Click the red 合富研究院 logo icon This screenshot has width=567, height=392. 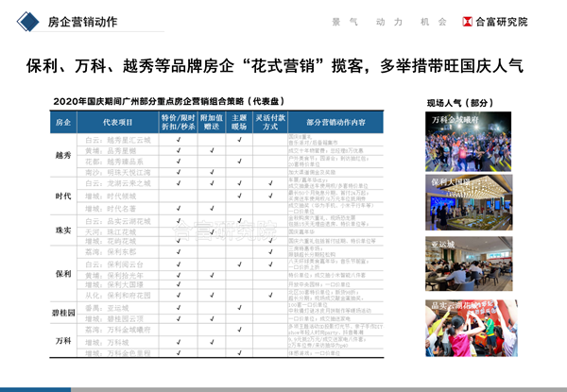(x=467, y=22)
